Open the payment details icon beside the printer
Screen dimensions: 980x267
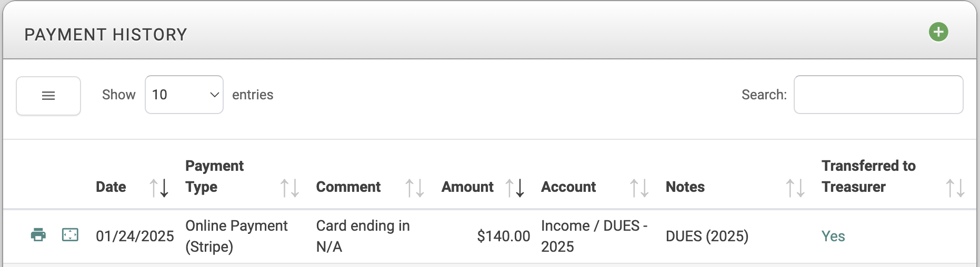[70, 234]
